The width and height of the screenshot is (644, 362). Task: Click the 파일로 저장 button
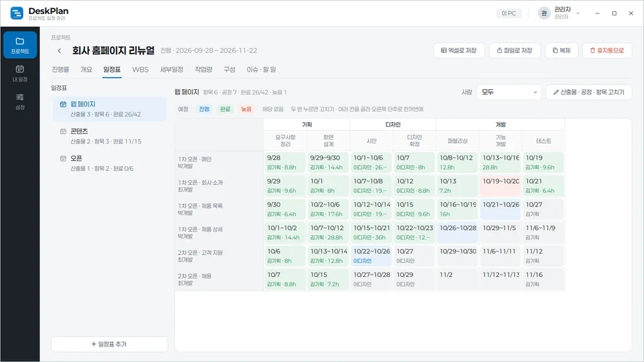515,50
